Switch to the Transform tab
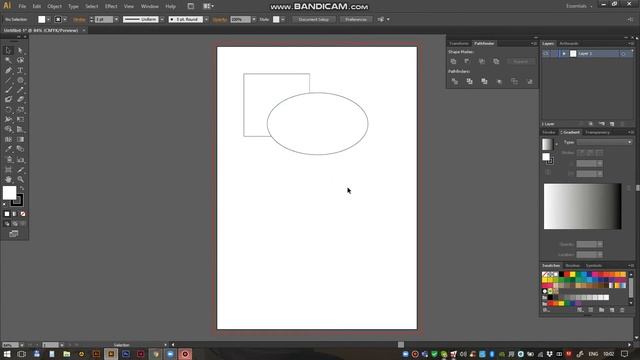This screenshot has height=360, width=640. tap(459, 43)
